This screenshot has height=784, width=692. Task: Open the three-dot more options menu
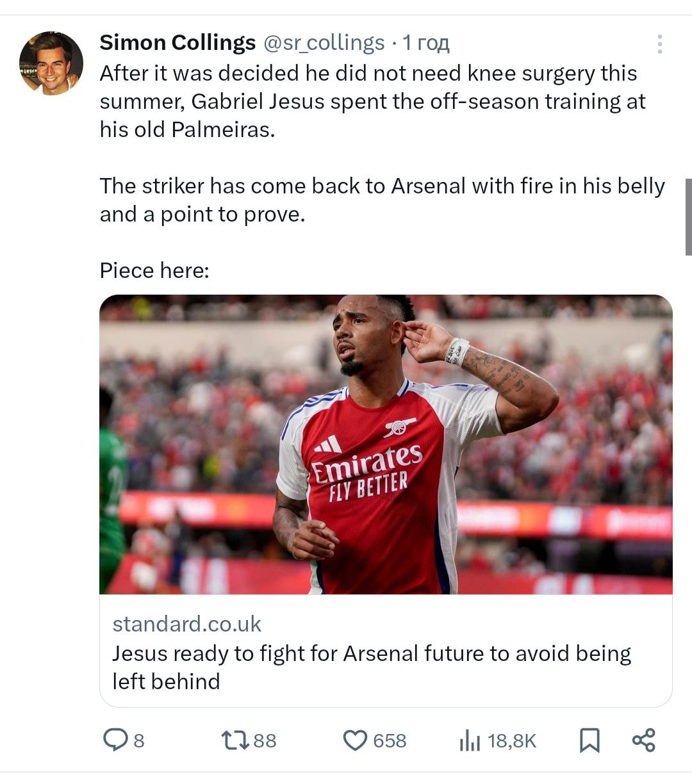pyautogui.click(x=659, y=44)
